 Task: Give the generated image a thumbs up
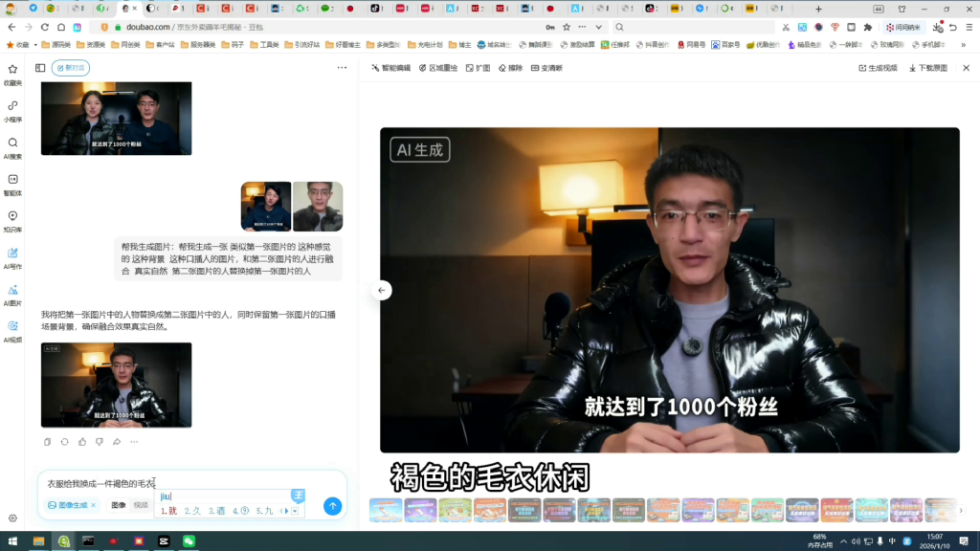[x=82, y=442]
